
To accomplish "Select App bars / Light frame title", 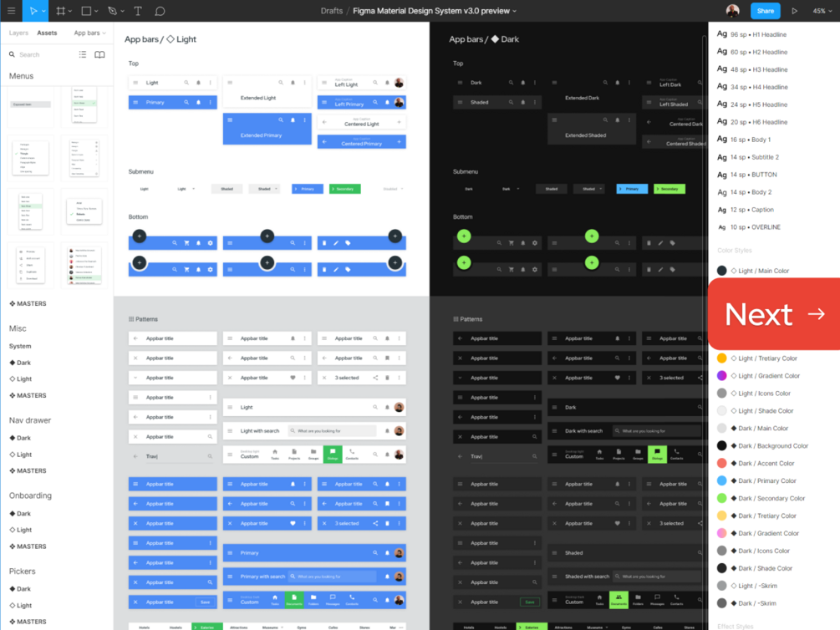I will [x=160, y=39].
